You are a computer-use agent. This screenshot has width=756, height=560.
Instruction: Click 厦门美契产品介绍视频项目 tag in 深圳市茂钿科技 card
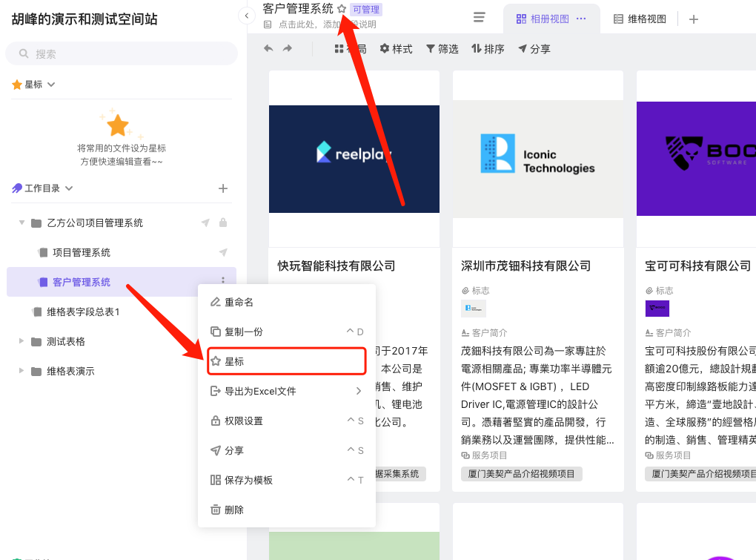pyautogui.click(x=521, y=474)
